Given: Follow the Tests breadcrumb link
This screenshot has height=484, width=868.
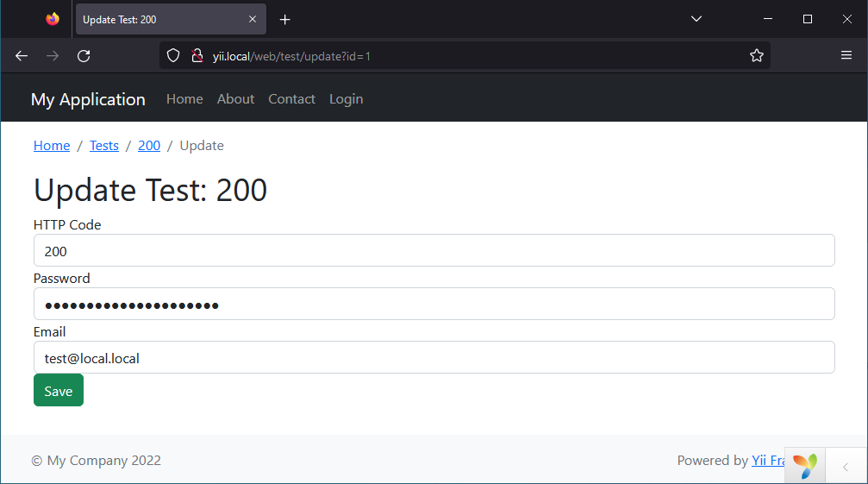Looking at the screenshot, I should (x=104, y=146).
